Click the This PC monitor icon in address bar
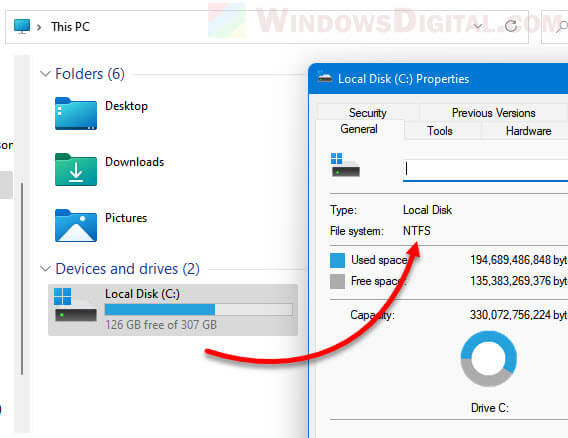 [22, 26]
